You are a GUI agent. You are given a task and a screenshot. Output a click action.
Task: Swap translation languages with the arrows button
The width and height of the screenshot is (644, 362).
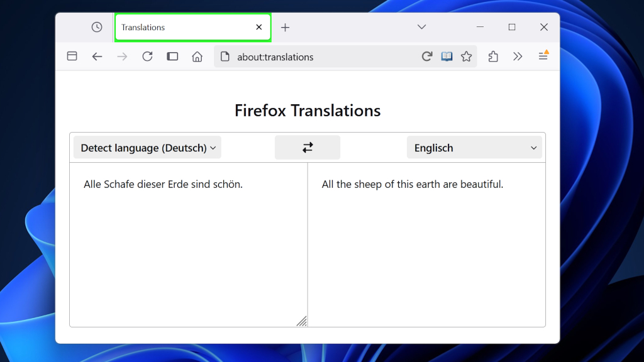pos(308,147)
